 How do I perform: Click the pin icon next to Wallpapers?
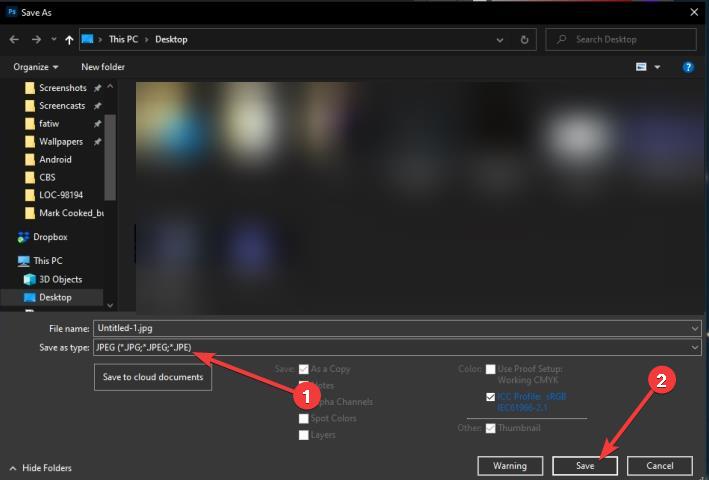point(97,142)
